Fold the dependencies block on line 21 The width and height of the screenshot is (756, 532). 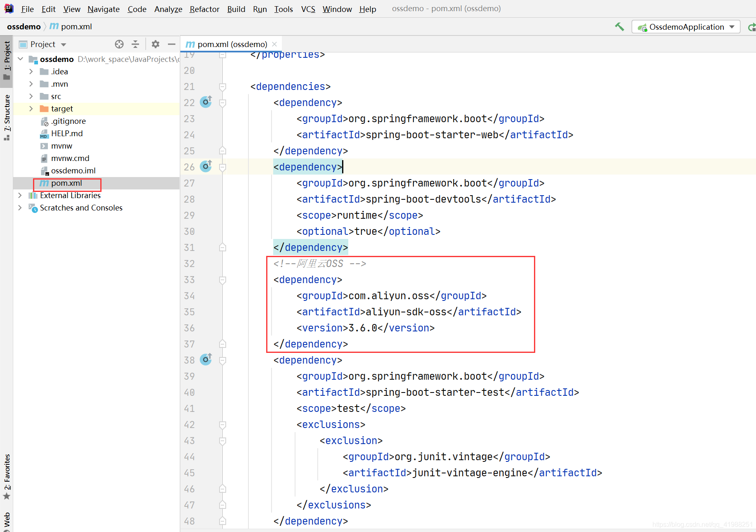tap(222, 87)
